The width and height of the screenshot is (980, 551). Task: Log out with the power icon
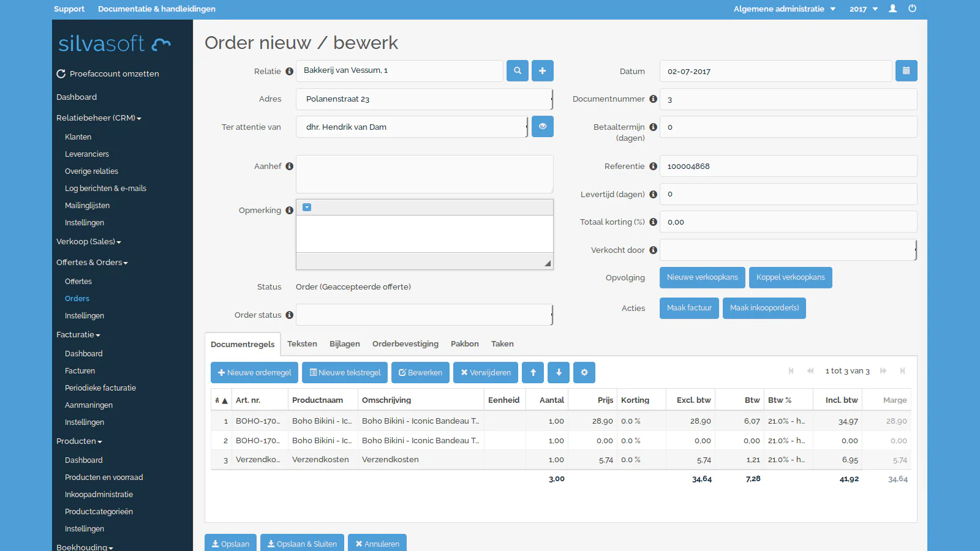913,9
